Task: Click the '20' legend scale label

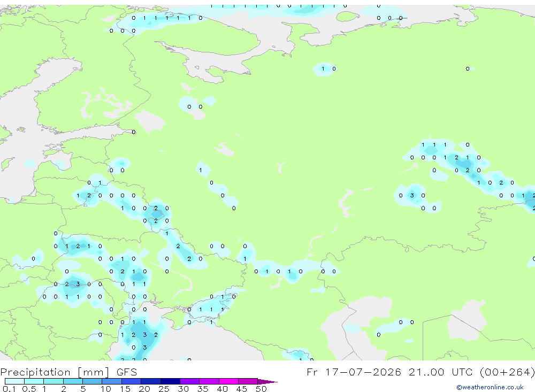Action: pos(144,389)
